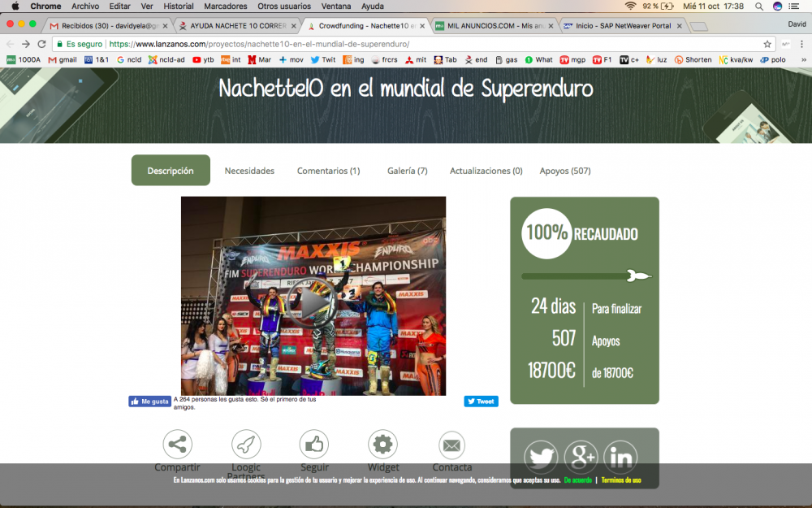Open the Ventana menu
The width and height of the screenshot is (812, 508).
point(336,7)
